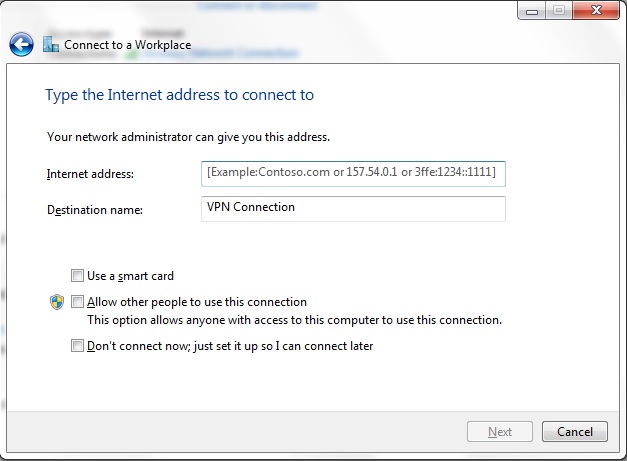The height and width of the screenshot is (461, 627).
Task: Close the wizard with the red X
Action: click(596, 10)
